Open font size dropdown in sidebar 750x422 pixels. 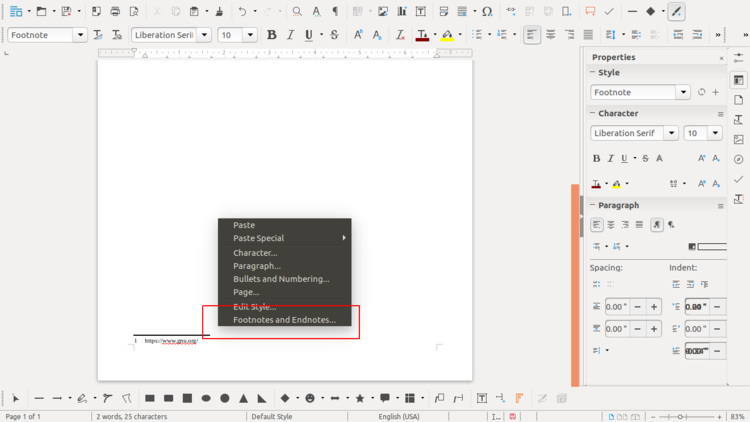pyautogui.click(x=716, y=133)
